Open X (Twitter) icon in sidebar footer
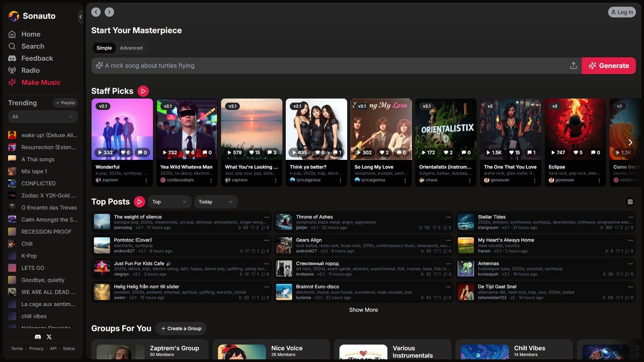The height and width of the screenshot is (362, 644). [x=49, y=337]
